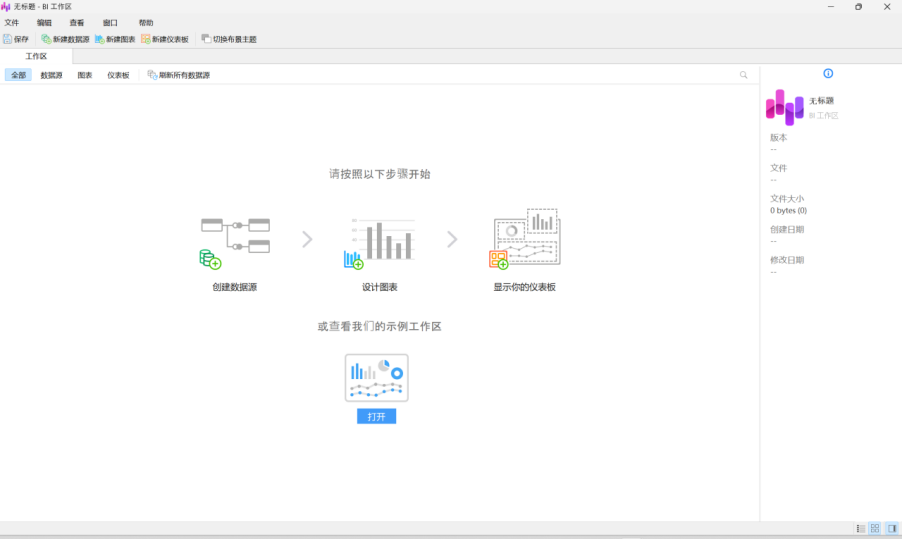Switch to list view in status bar
The height and width of the screenshot is (539, 903).
pyautogui.click(x=860, y=528)
